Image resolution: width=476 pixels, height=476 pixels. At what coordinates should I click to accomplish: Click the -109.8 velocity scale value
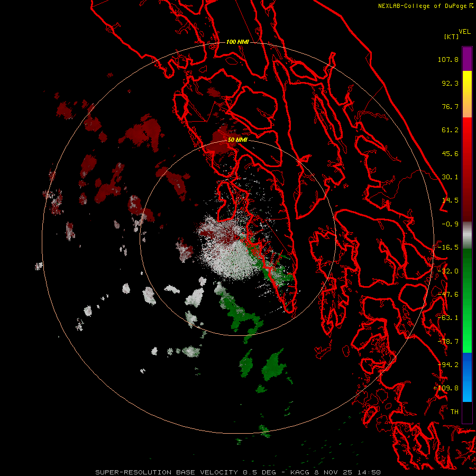pyautogui.click(x=446, y=388)
